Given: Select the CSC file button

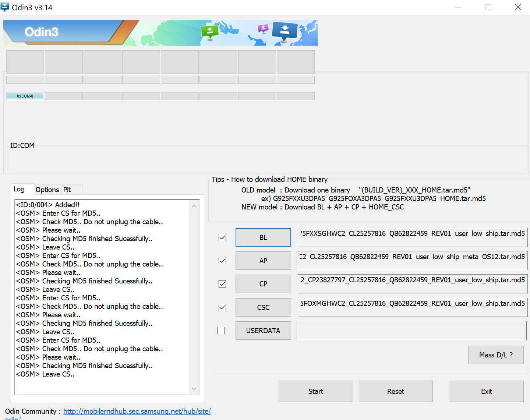Looking at the screenshot, I should (x=263, y=307).
